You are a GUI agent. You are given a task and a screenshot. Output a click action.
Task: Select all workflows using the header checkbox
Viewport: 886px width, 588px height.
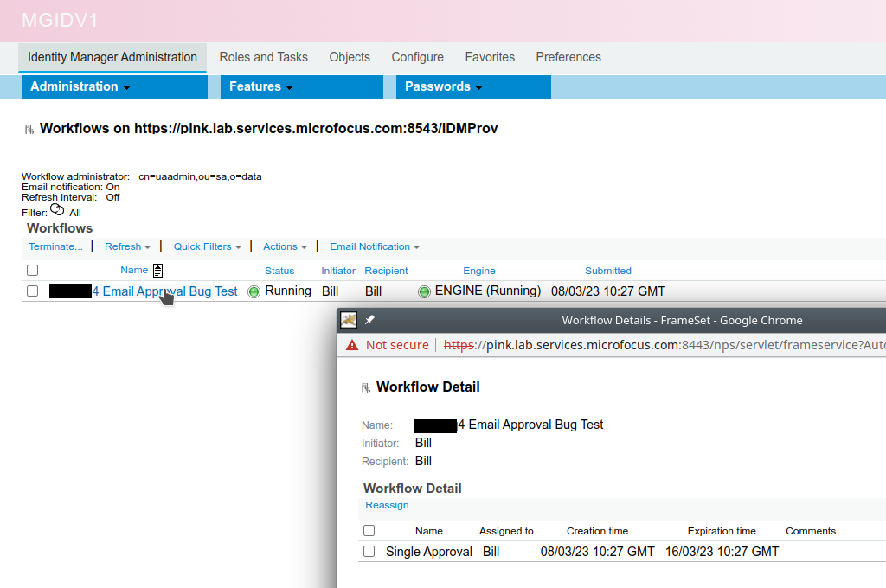point(32,270)
